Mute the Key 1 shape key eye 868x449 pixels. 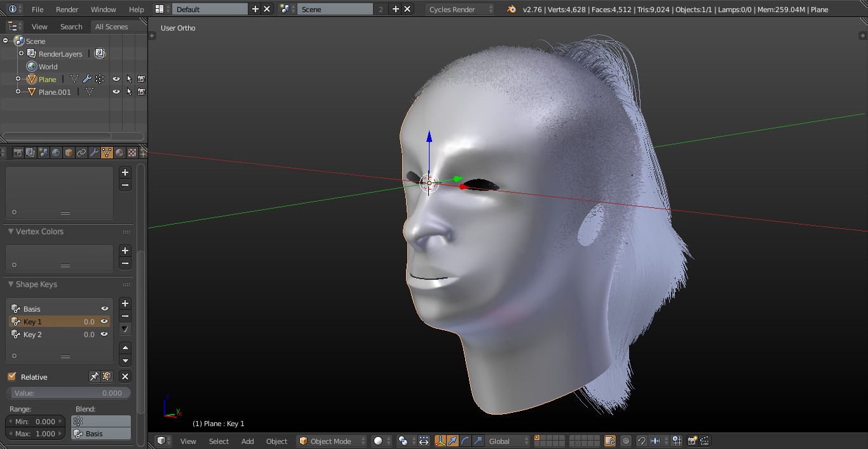(x=104, y=322)
